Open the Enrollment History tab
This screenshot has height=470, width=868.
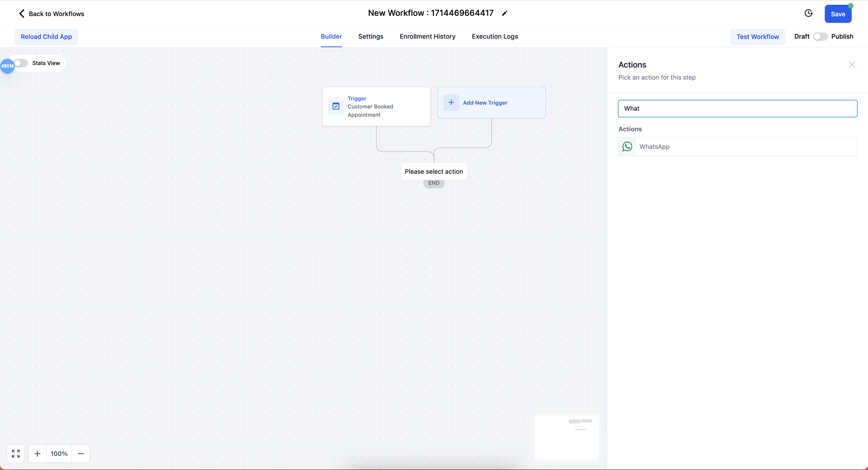coord(427,36)
